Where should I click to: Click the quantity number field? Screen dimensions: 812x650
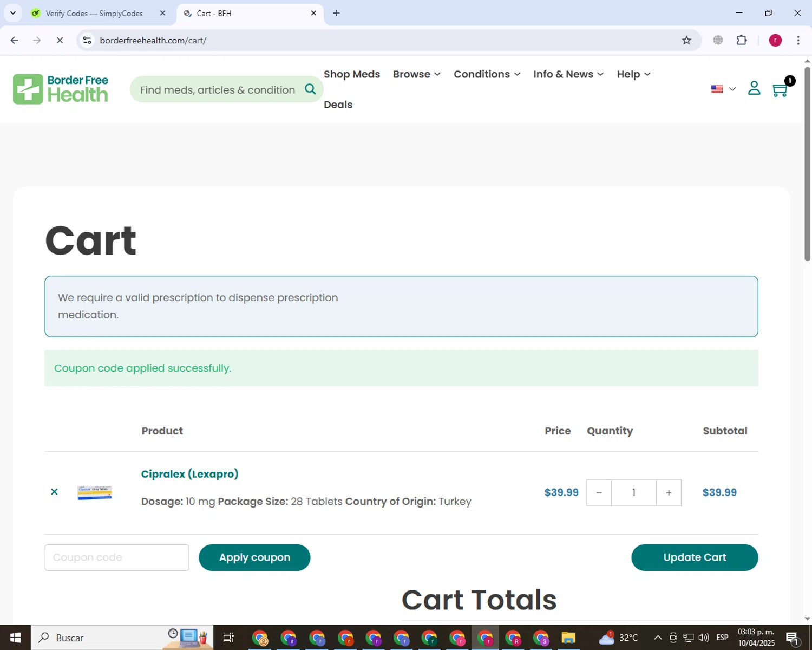coord(634,493)
